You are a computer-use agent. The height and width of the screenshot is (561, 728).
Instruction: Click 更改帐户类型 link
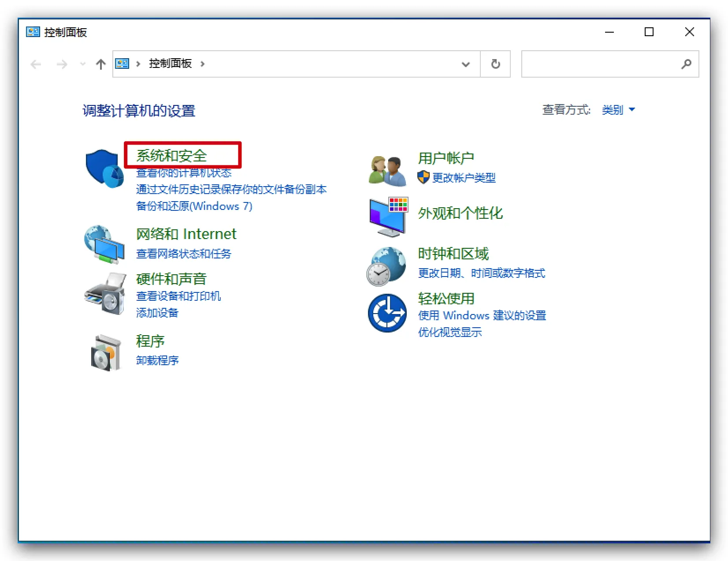click(x=464, y=178)
